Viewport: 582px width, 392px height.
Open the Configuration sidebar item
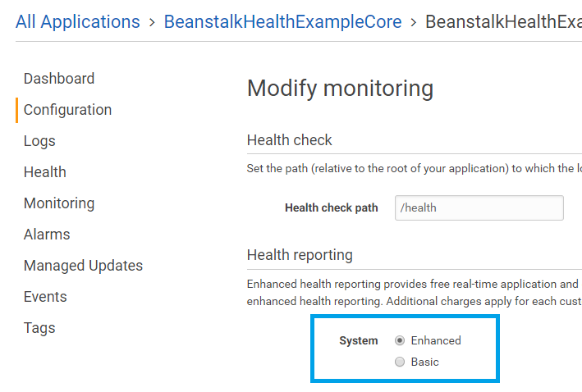[x=67, y=110]
